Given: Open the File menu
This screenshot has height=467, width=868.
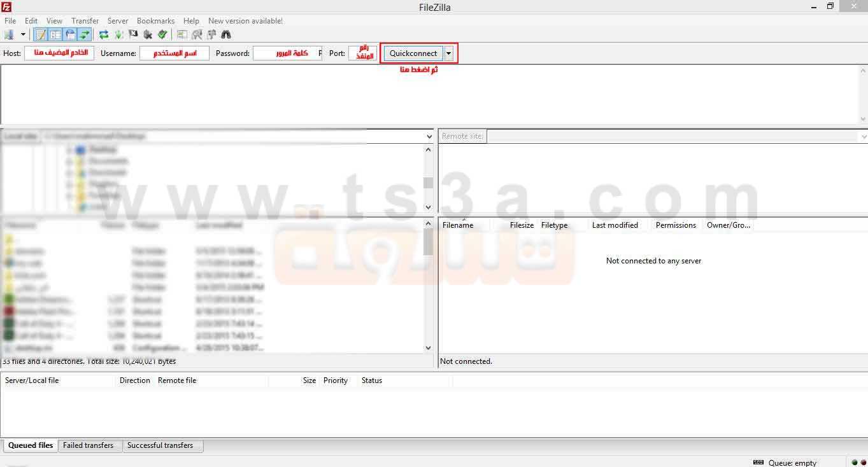Looking at the screenshot, I should tap(10, 21).
